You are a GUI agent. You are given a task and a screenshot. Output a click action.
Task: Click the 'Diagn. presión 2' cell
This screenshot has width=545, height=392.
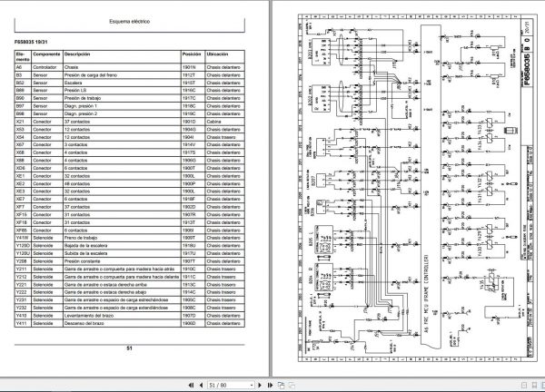(122, 114)
